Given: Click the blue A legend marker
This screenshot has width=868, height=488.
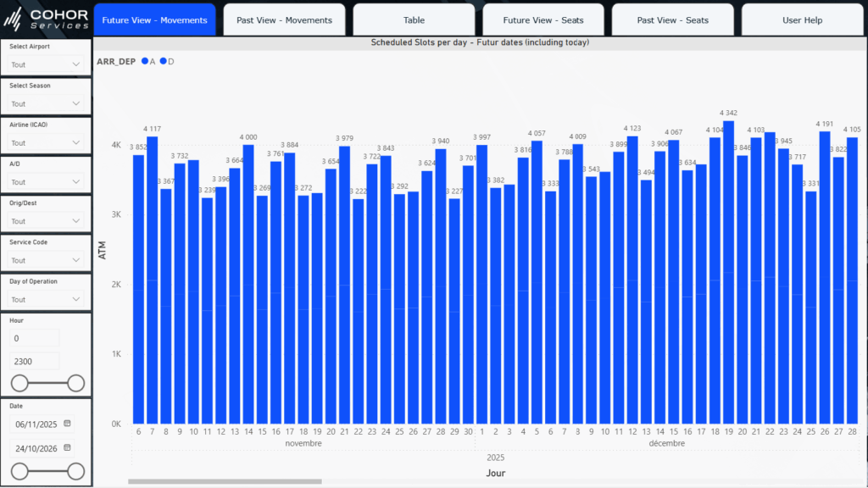Looking at the screenshot, I should [x=145, y=61].
